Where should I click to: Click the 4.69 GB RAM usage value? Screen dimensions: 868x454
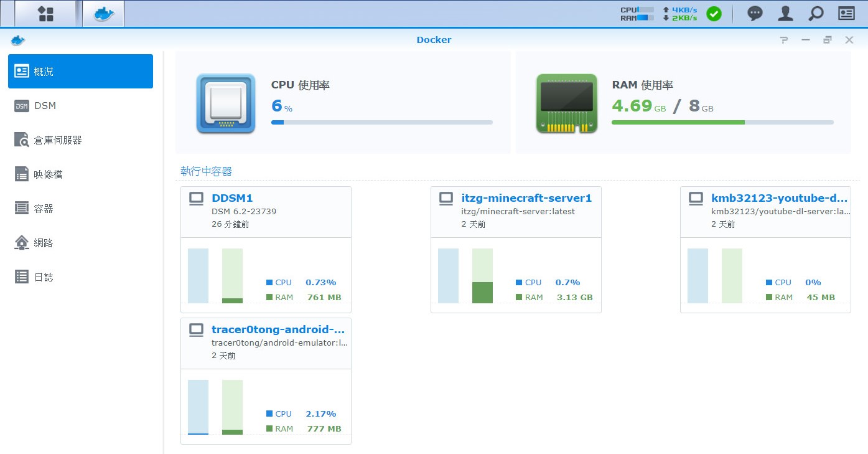pos(638,106)
